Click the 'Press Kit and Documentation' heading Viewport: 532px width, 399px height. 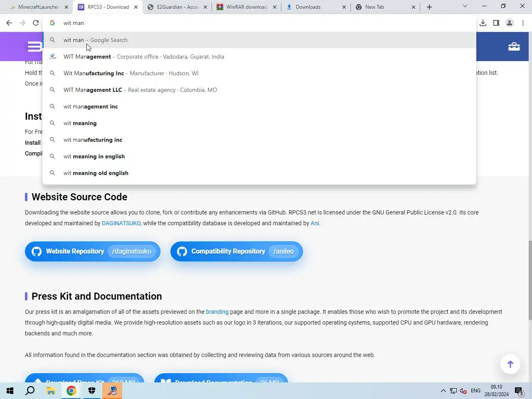coord(97,296)
